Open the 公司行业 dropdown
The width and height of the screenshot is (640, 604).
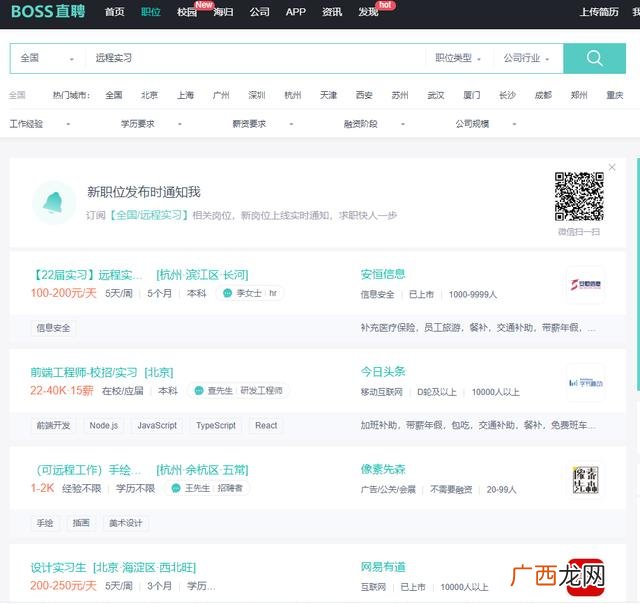526,58
